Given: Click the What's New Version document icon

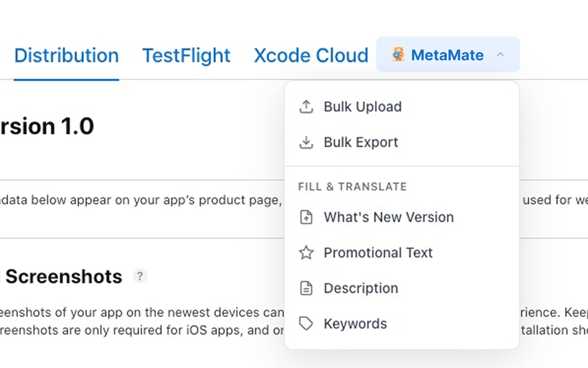Looking at the screenshot, I should pos(306,217).
